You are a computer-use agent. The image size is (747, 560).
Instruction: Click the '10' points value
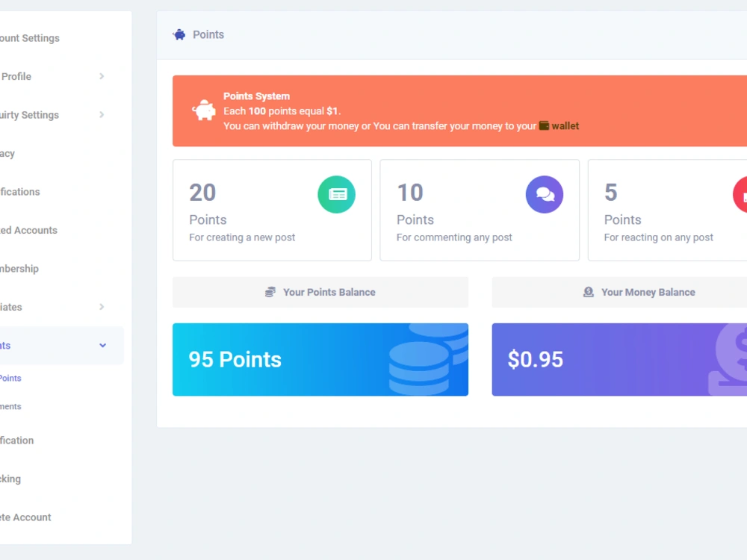tap(409, 193)
